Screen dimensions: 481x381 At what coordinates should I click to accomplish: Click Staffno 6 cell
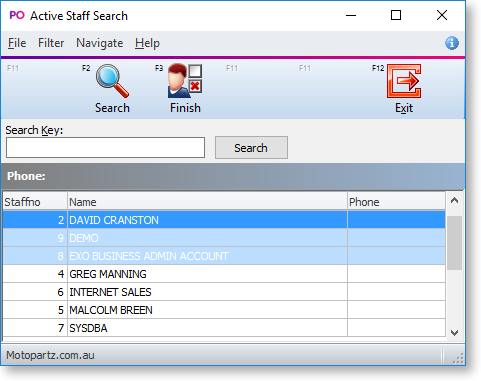(35, 292)
